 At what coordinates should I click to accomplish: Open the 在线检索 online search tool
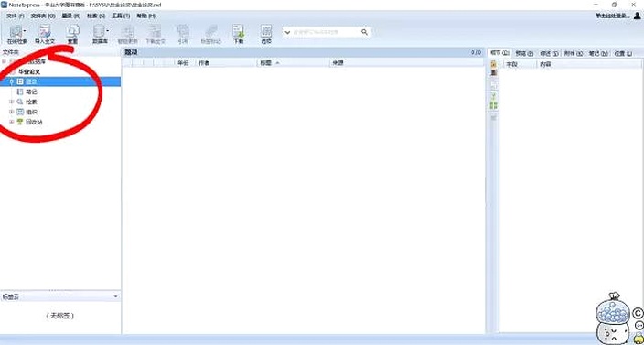coord(16,35)
